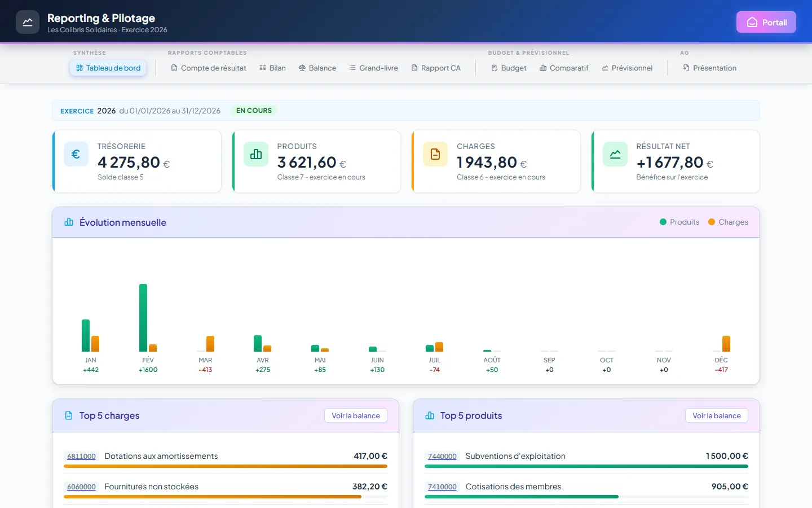Click the document icon on Charges card
The image size is (812, 508).
coord(435,154)
